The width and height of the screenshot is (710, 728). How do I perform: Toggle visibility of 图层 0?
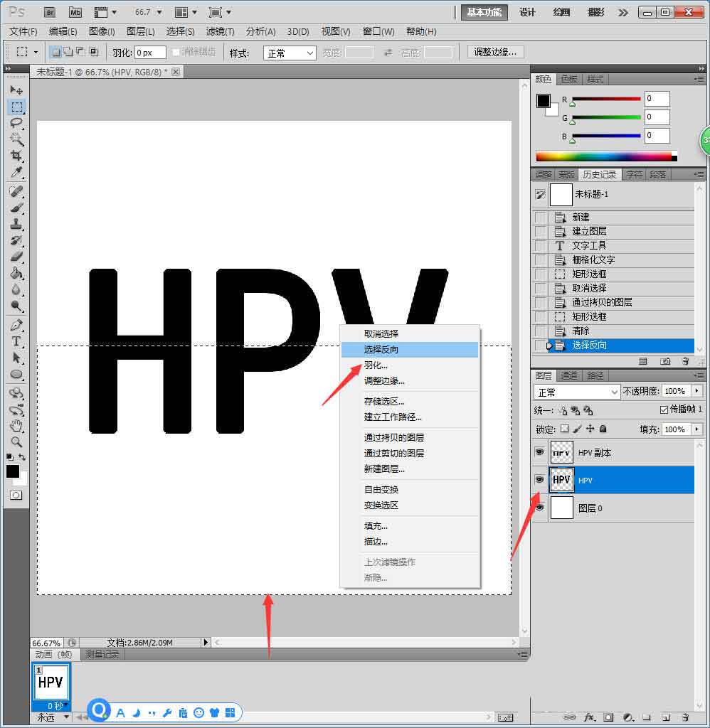coord(539,508)
